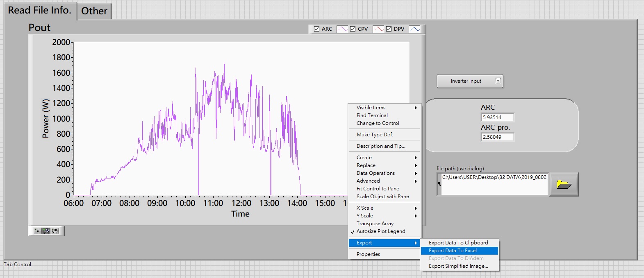Click the ARC-pro. value field
644x278 pixels.
[497, 137]
